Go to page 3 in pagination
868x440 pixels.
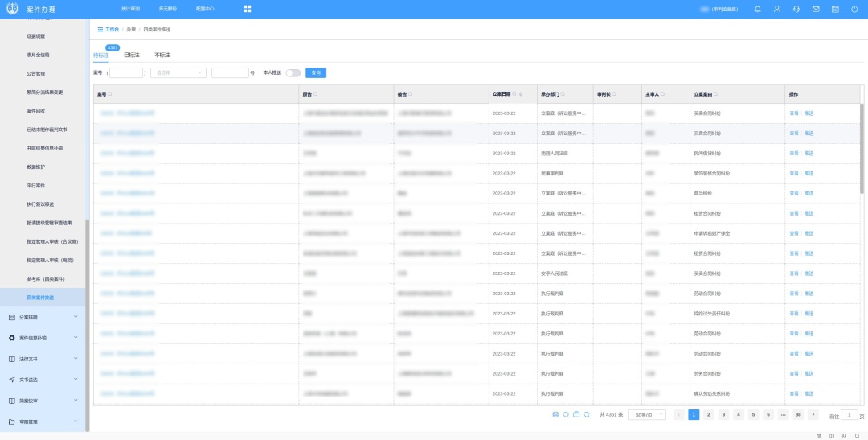click(x=723, y=415)
